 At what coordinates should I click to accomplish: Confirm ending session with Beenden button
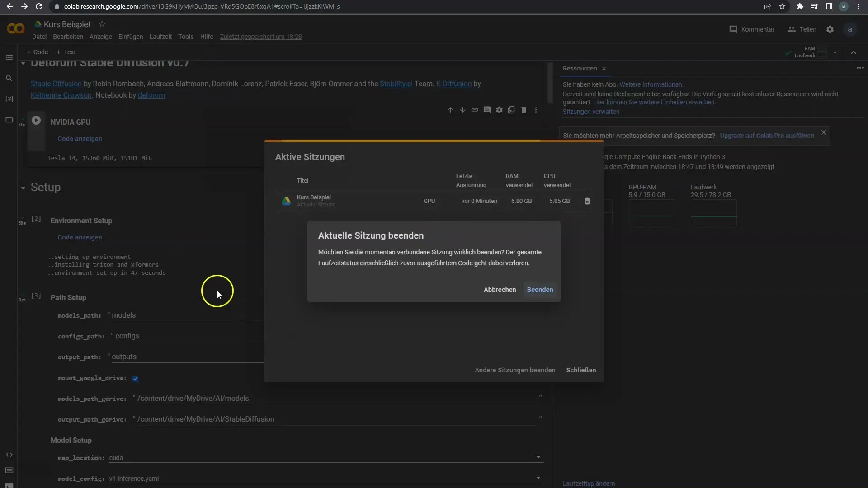(x=540, y=290)
